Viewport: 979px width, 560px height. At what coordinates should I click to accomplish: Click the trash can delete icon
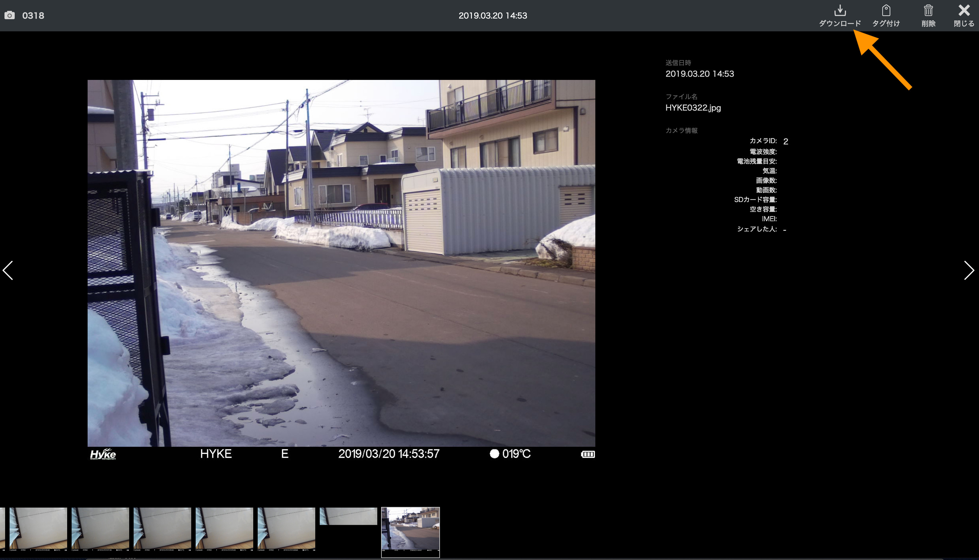tap(928, 11)
